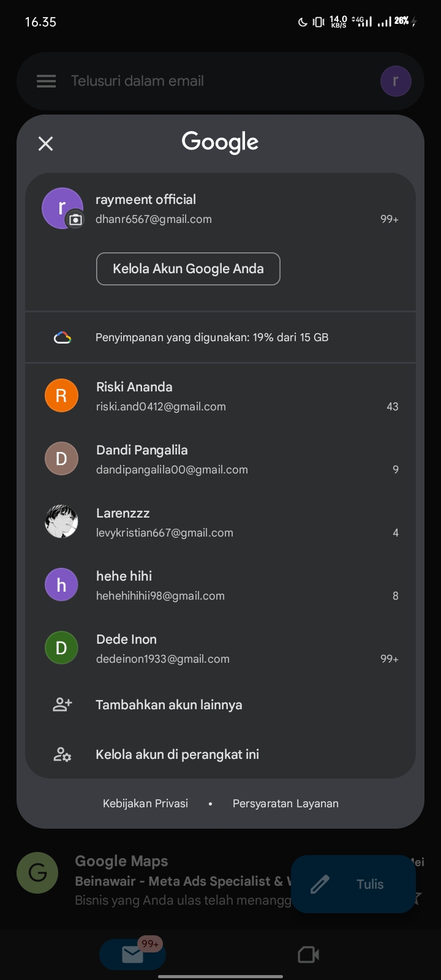
Task: Switch to the Meet video camera tab
Action: 309,954
